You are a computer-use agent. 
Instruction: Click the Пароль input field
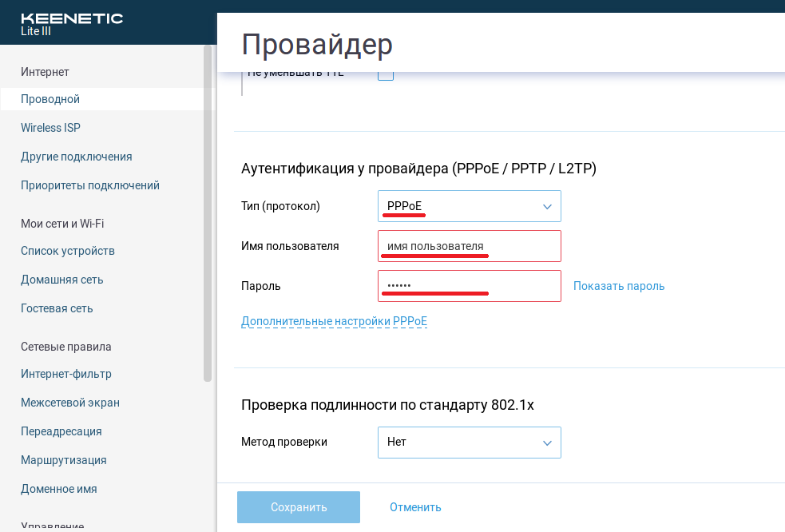(469, 286)
